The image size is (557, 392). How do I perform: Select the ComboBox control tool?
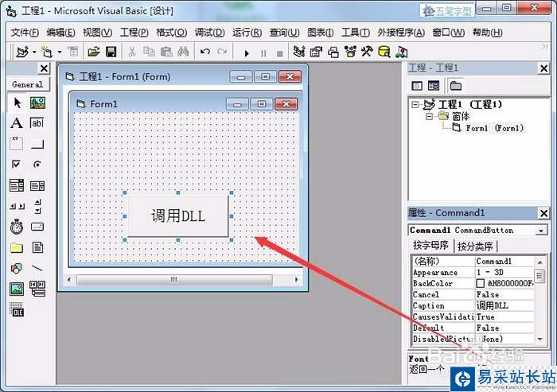17,185
